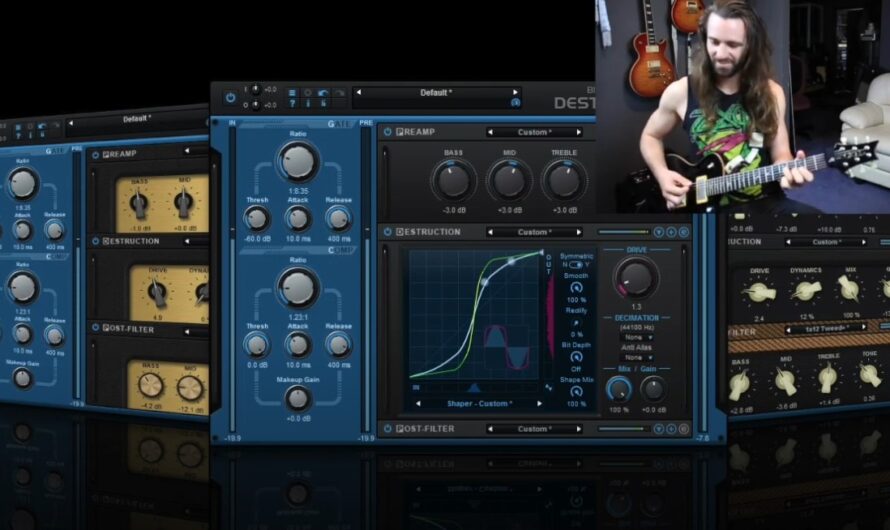Image resolution: width=890 pixels, height=530 pixels.
Task: Toggle the Preamp section power button
Action: [388, 132]
